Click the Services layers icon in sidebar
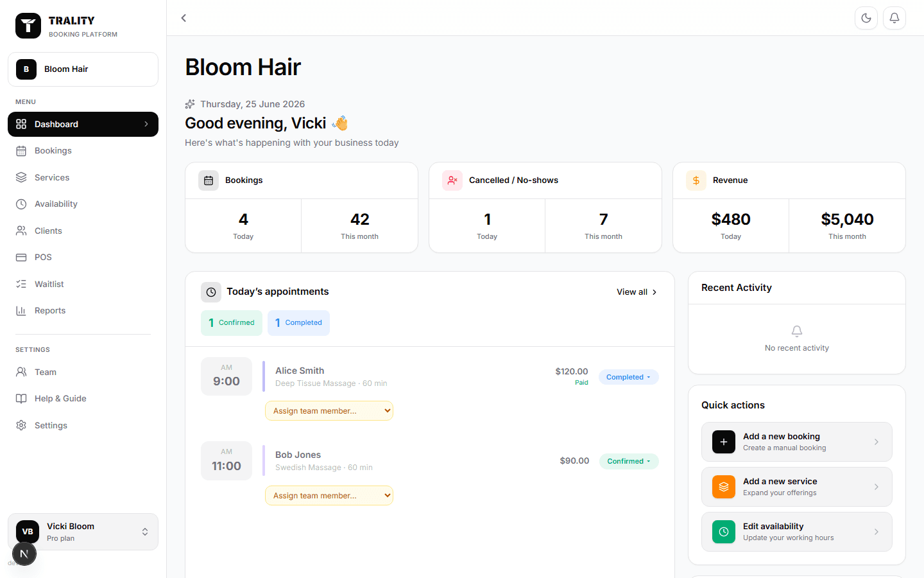Screen dimensions: 924x578 click(x=21, y=177)
